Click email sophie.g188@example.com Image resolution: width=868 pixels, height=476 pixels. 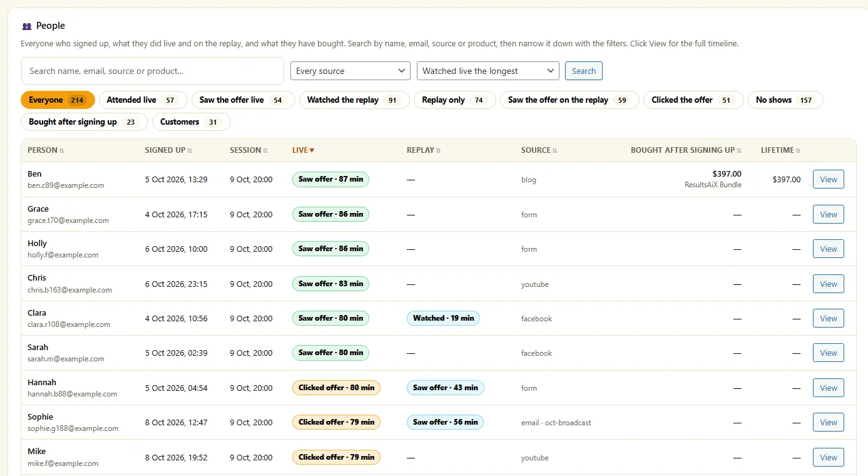(73, 428)
